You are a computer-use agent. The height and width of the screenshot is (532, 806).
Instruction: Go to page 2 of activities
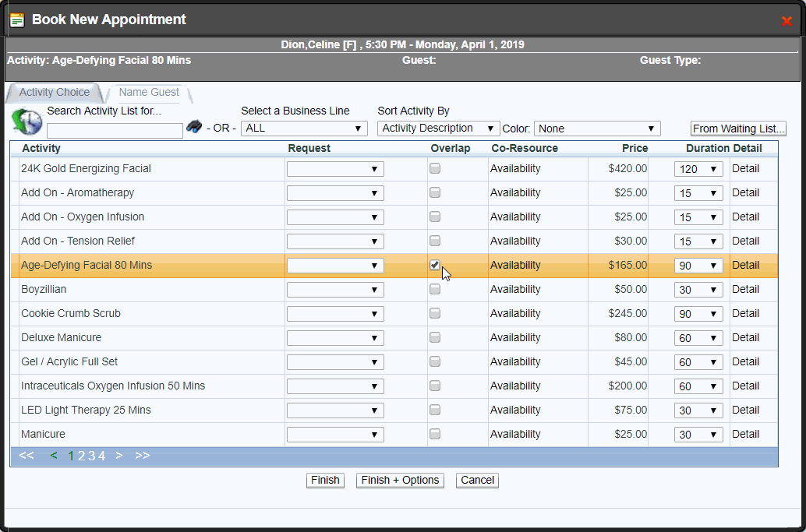[x=81, y=456]
